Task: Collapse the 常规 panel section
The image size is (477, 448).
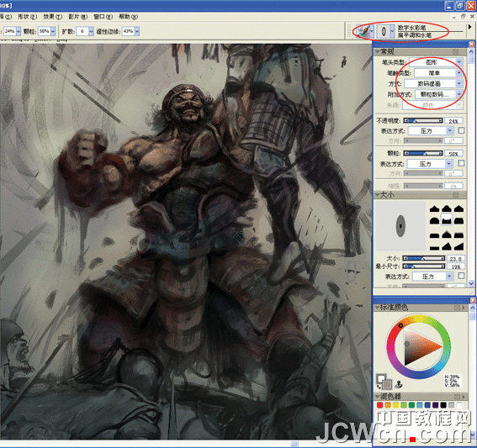Action: [x=378, y=51]
